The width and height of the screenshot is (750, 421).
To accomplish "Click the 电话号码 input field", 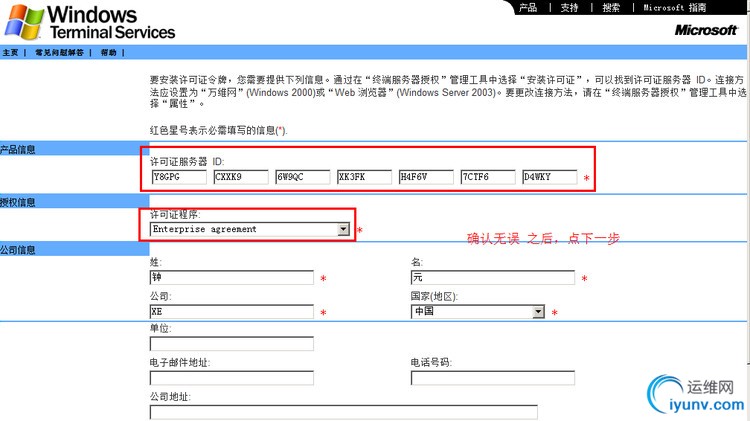I will [x=493, y=378].
